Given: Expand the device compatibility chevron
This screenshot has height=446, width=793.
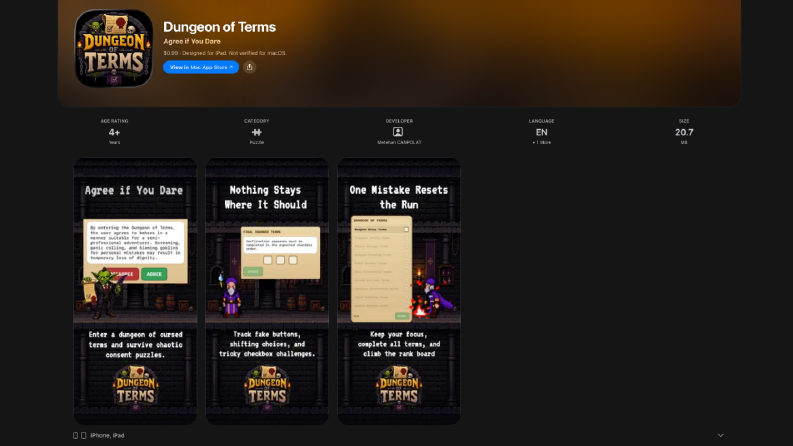Looking at the screenshot, I should [721, 435].
